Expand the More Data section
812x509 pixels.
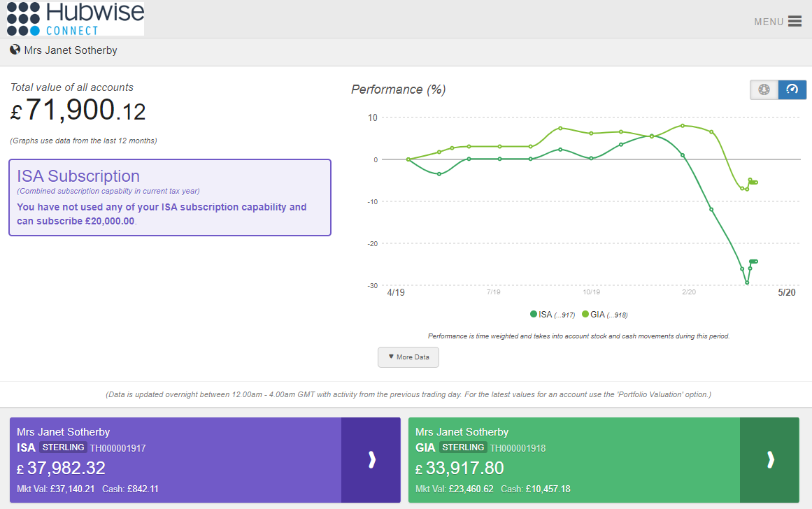pyautogui.click(x=408, y=357)
